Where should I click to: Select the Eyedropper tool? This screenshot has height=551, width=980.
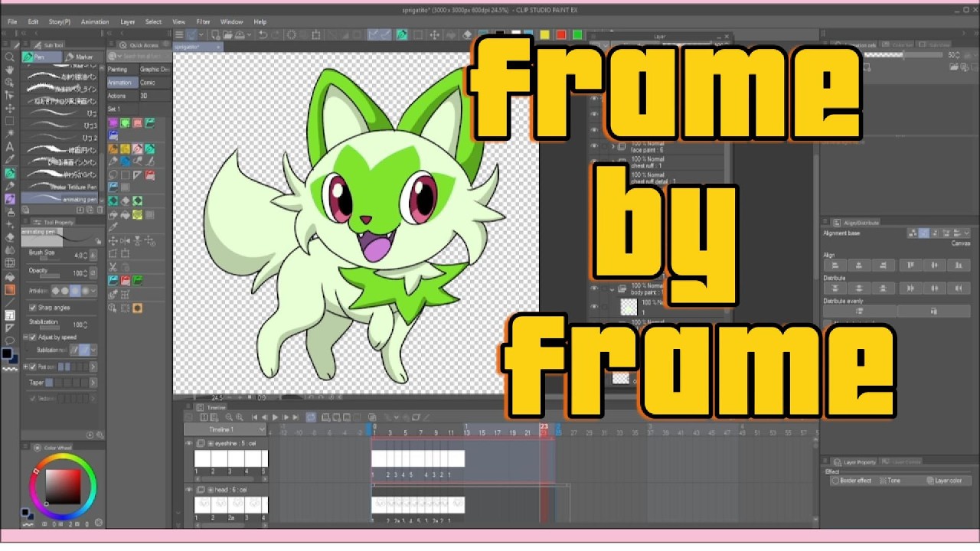point(9,159)
